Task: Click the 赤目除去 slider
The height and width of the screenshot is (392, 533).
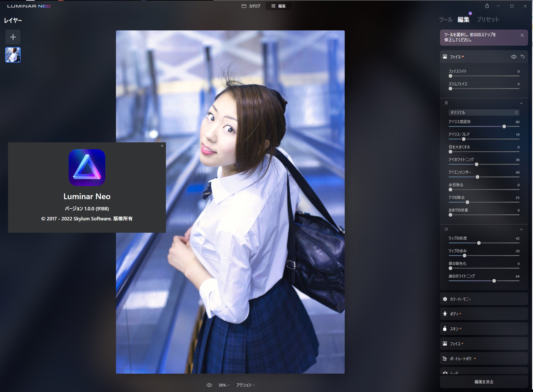Action: [x=484, y=190]
